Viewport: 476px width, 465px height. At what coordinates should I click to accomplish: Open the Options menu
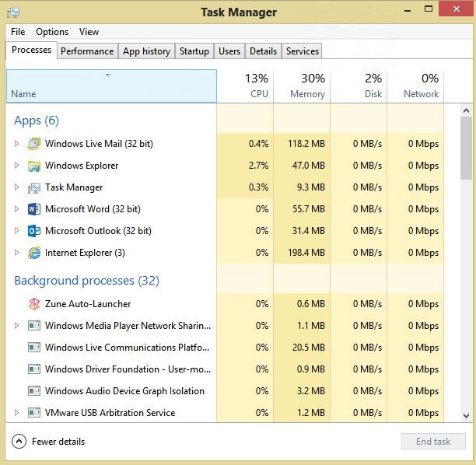coord(52,32)
